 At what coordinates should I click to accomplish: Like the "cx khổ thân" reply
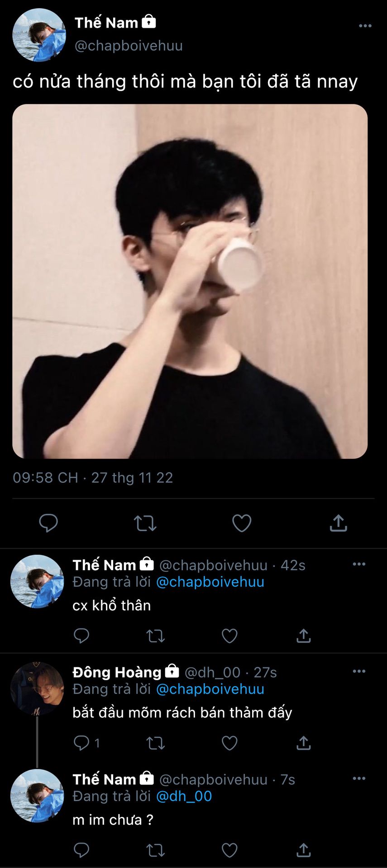click(229, 636)
